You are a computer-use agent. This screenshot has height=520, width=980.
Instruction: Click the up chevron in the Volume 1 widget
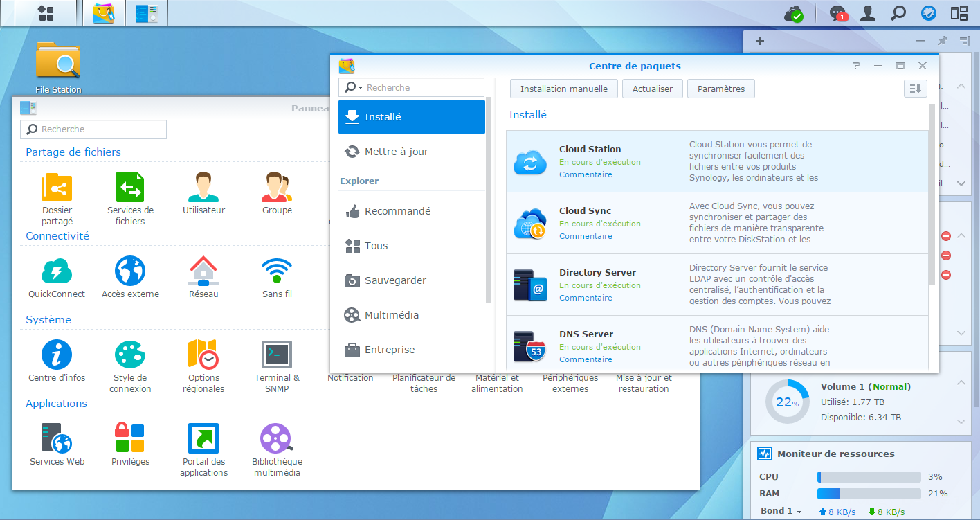coord(961,383)
